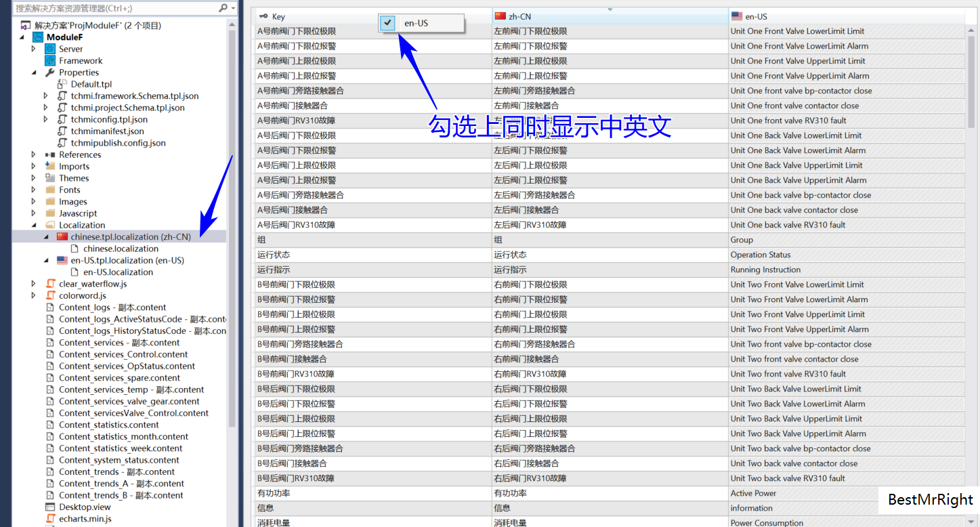The width and height of the screenshot is (980, 527).
Task: Click the Content_system_status.content file icon
Action: click(50, 460)
